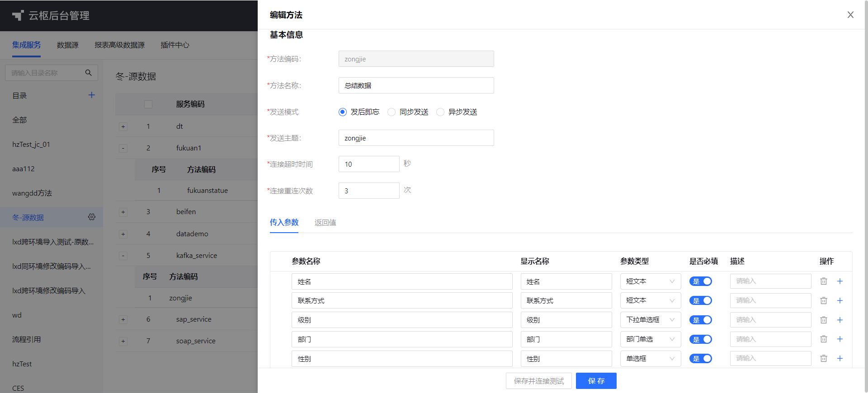Select the 发后即忘 send mode
Image resolution: width=868 pixels, height=393 pixels.
[x=343, y=112]
